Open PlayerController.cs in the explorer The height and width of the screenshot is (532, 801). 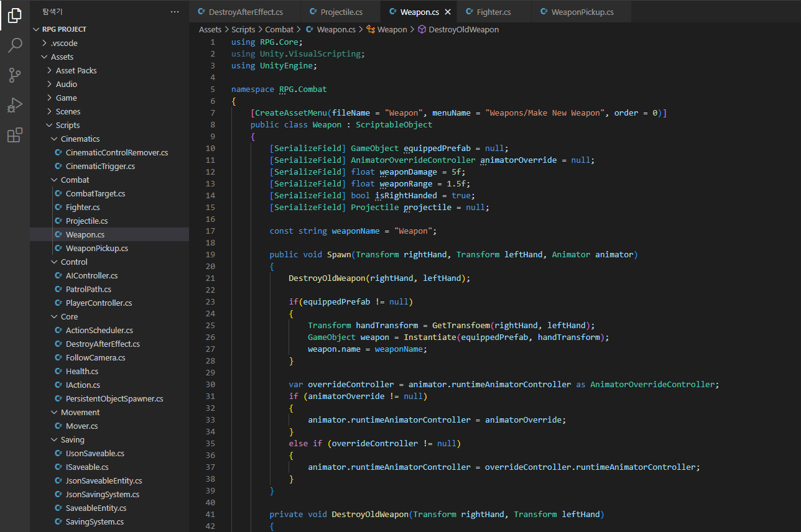click(x=99, y=303)
